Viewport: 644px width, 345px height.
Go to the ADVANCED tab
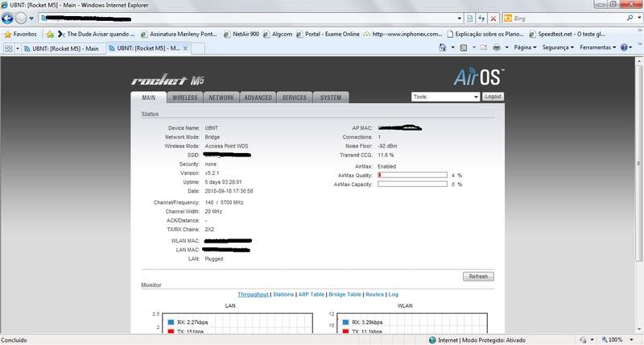point(258,98)
